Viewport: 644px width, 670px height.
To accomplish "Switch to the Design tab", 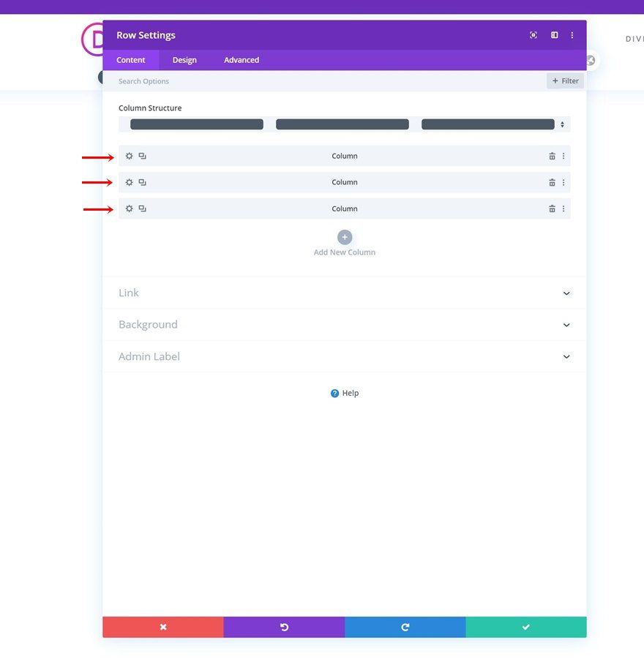I will click(x=184, y=60).
